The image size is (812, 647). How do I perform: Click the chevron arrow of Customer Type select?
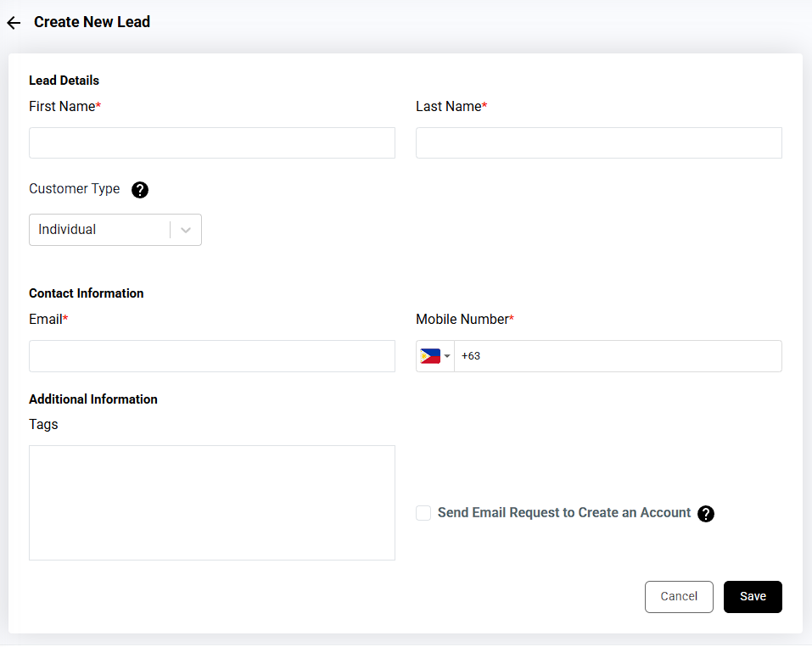point(186,230)
